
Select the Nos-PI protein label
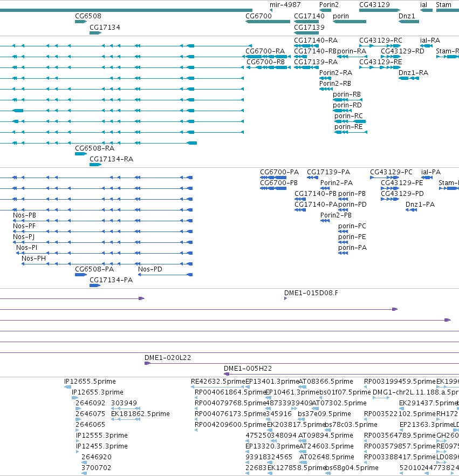coord(26,248)
